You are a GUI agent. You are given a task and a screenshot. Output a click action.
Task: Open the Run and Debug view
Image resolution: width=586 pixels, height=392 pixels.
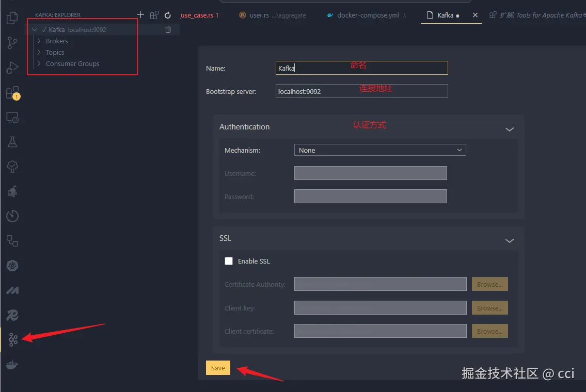(x=12, y=68)
